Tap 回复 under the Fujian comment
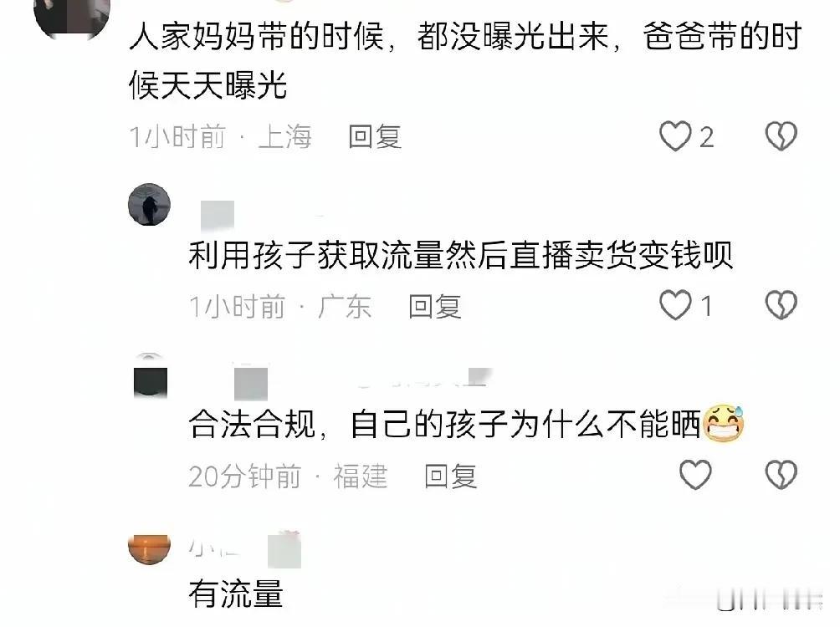The width and height of the screenshot is (840, 627). pyautogui.click(x=450, y=476)
